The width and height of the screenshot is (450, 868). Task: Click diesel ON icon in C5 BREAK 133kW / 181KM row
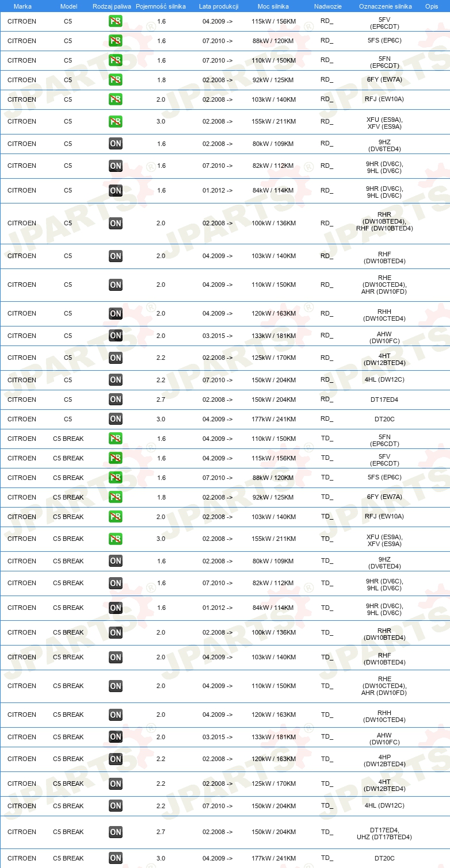(x=115, y=737)
